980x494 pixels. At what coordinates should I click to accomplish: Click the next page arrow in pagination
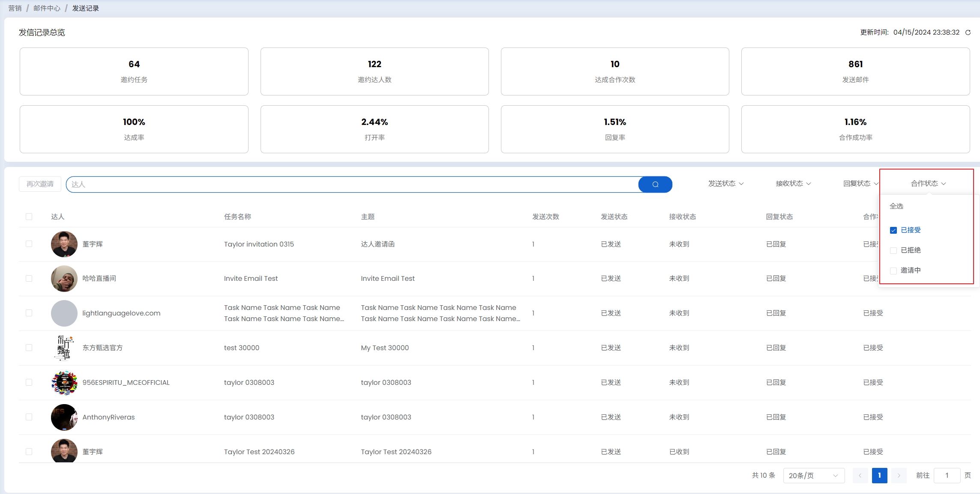tap(899, 476)
